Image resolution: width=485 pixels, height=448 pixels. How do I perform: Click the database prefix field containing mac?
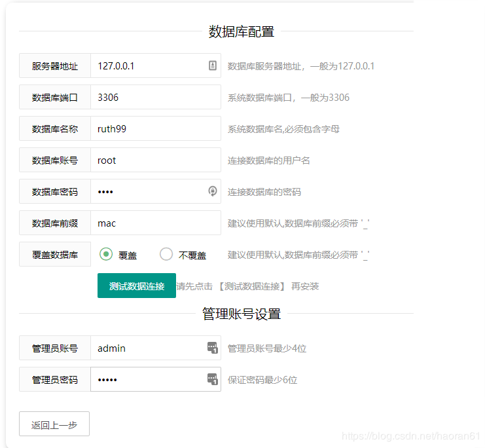pyautogui.click(x=155, y=223)
